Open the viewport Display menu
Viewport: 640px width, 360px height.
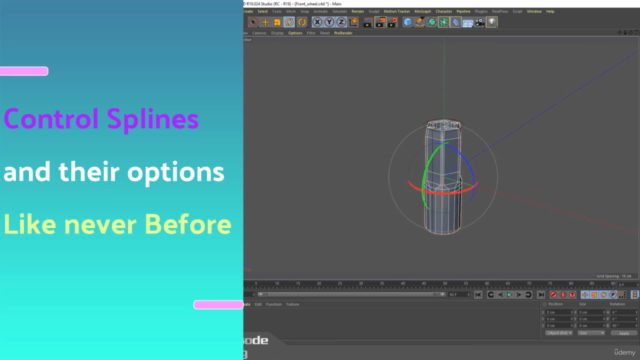pyautogui.click(x=277, y=33)
